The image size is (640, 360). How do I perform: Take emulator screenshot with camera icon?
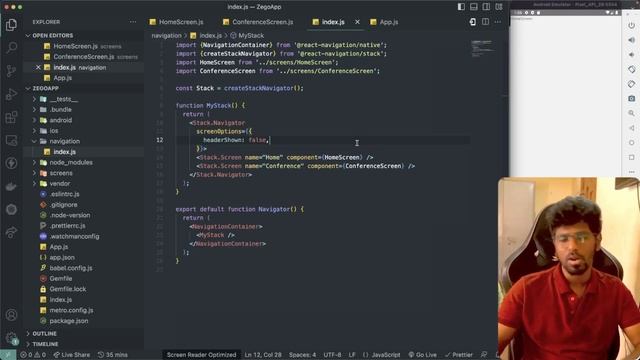631,99
